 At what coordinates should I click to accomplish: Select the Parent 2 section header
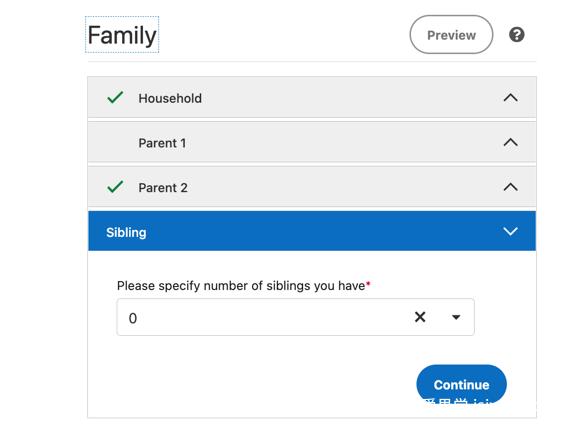[x=312, y=187]
